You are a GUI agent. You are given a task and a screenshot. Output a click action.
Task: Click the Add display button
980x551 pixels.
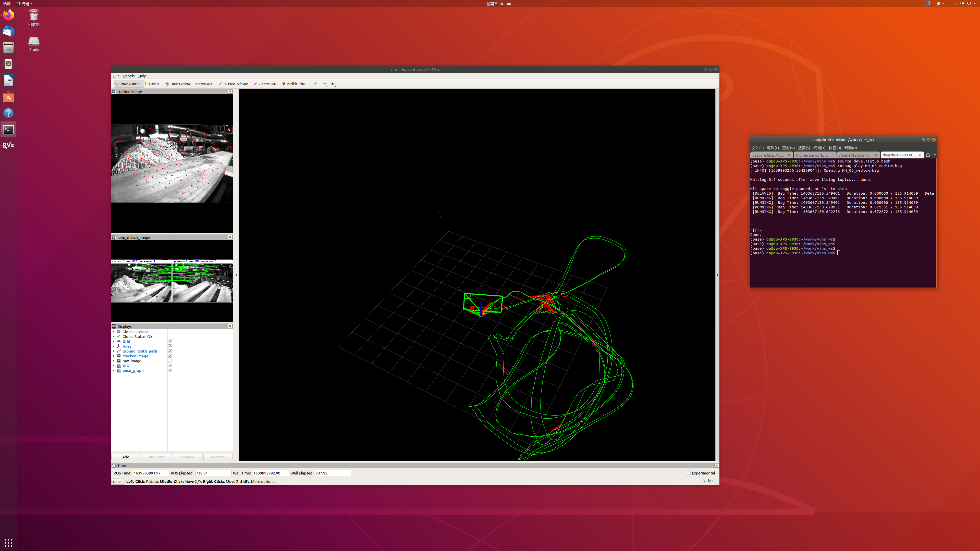tap(126, 457)
